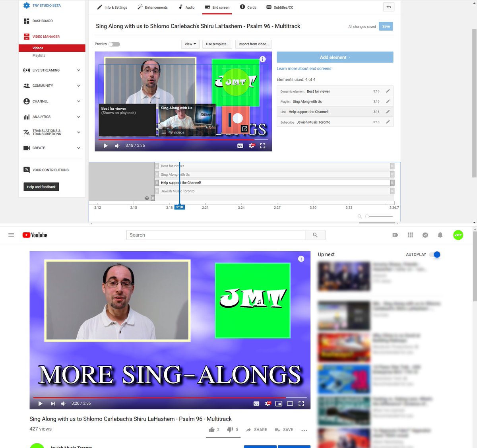Open the Add element dropdown
The width and height of the screenshot is (477, 448).
pyautogui.click(x=335, y=57)
